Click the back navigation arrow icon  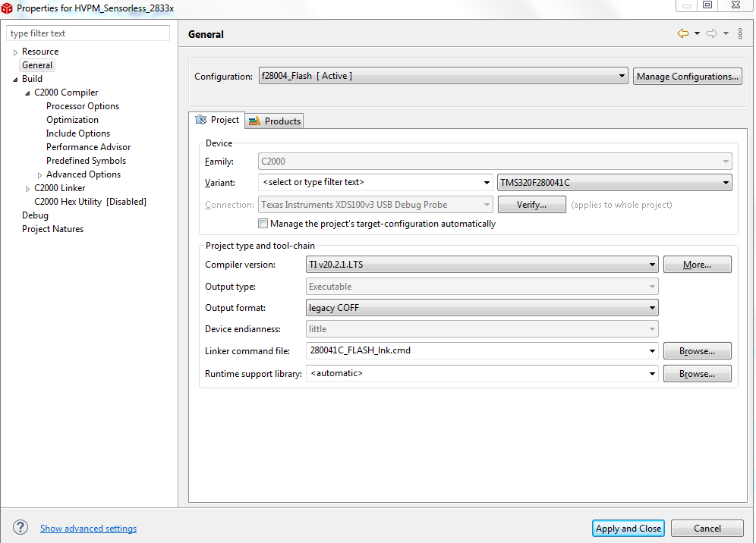(x=682, y=33)
